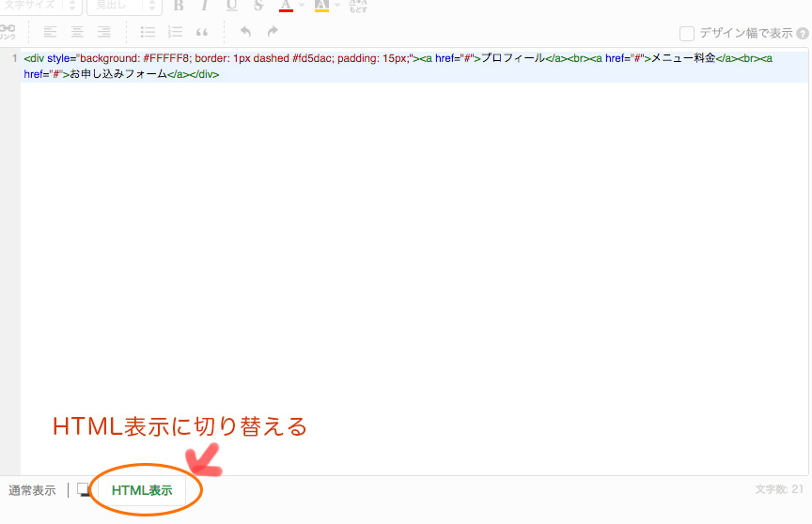The height and width of the screenshot is (524, 812).
Task: Click the メニュー料金 text in code
Action: pos(683,58)
